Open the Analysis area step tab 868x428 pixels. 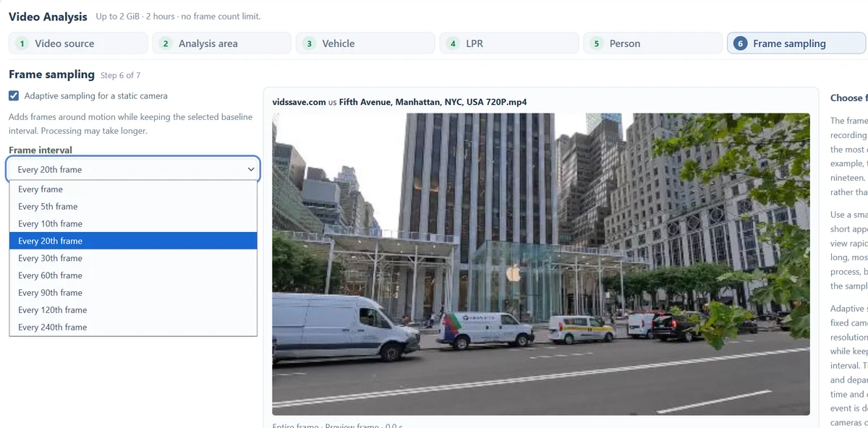[221, 43]
